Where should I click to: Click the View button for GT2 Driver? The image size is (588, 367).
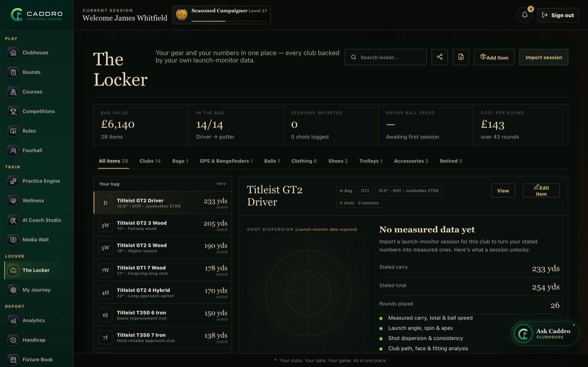pyautogui.click(x=503, y=191)
